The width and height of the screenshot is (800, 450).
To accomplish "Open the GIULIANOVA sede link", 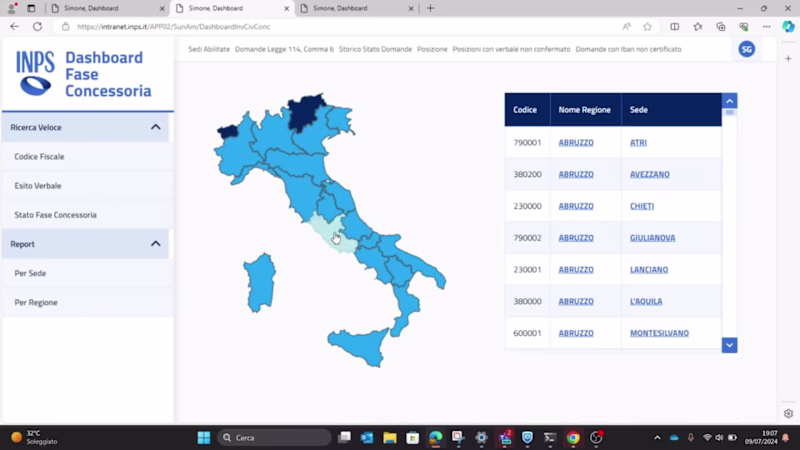I will point(653,238).
